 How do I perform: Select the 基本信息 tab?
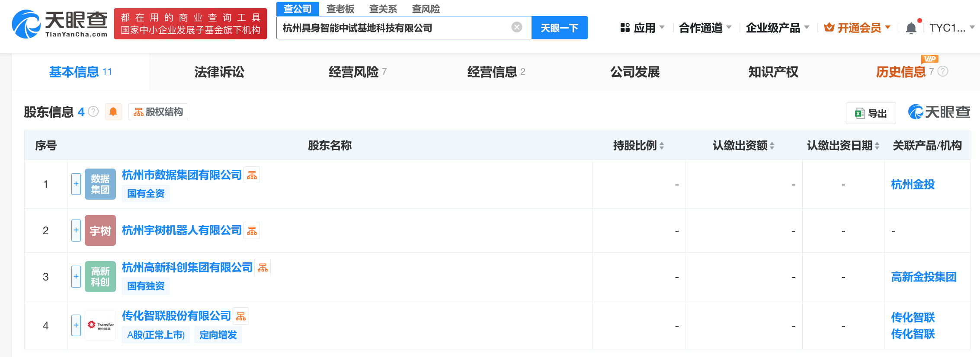tap(80, 72)
